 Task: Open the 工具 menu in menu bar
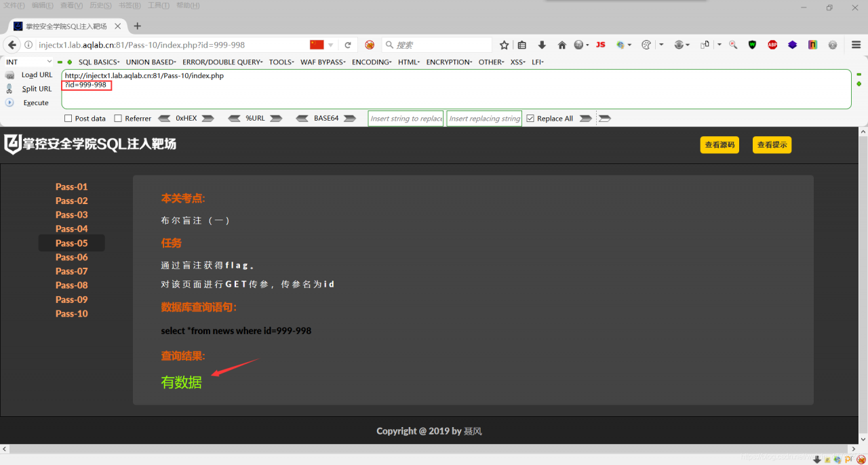click(x=158, y=5)
